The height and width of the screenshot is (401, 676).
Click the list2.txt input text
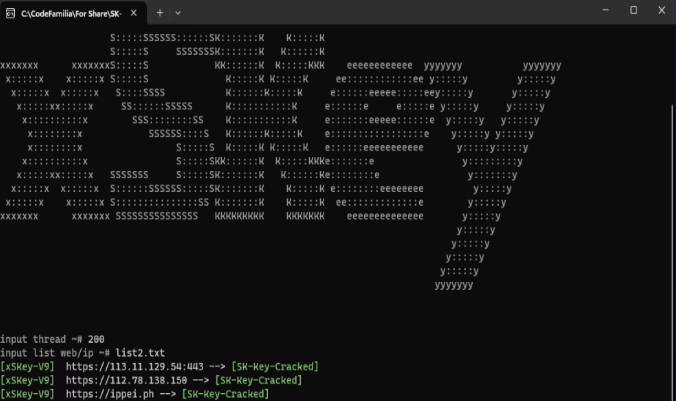pos(140,353)
